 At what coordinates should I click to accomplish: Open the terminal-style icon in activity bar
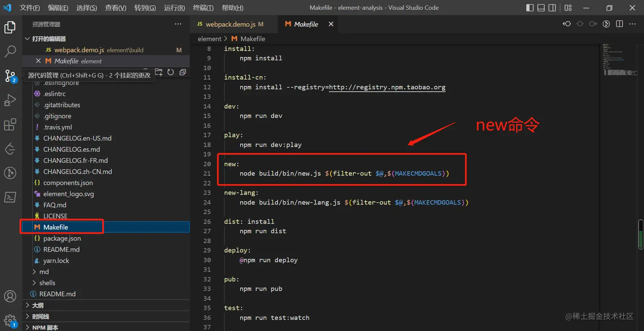point(10,197)
